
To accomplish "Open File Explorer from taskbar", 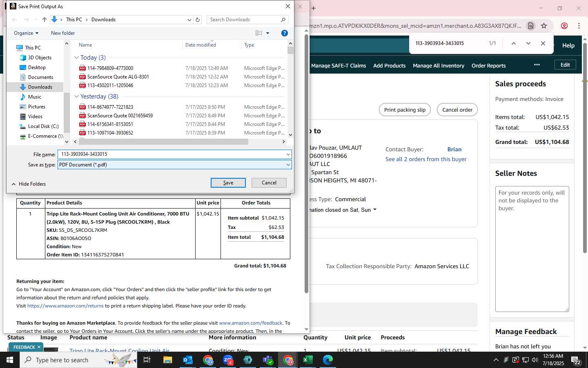I will (x=168, y=360).
